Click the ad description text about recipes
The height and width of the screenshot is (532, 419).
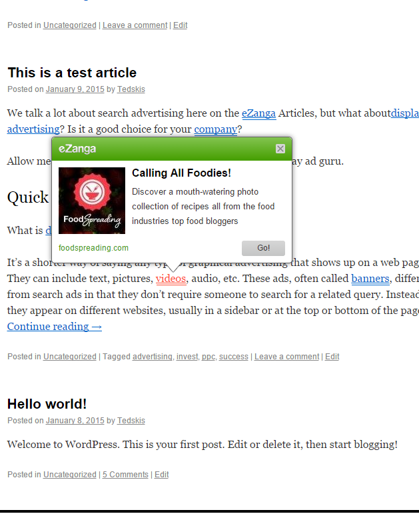[203, 206]
